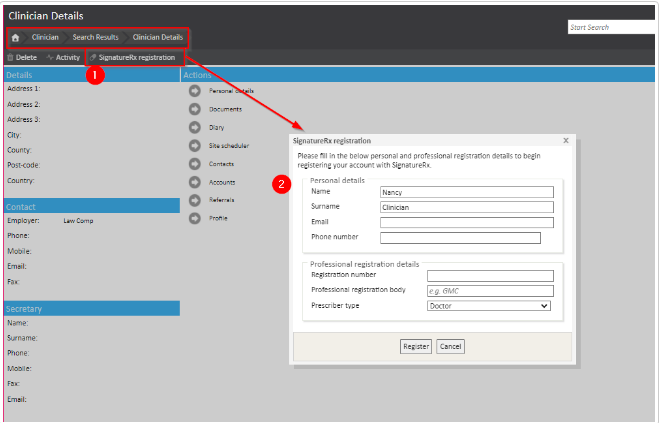Click the Home icon in breadcrumb
The image size is (659, 423).
[15, 37]
